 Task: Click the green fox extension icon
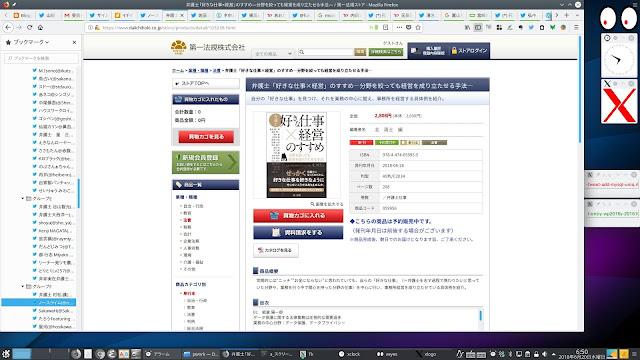552,27
